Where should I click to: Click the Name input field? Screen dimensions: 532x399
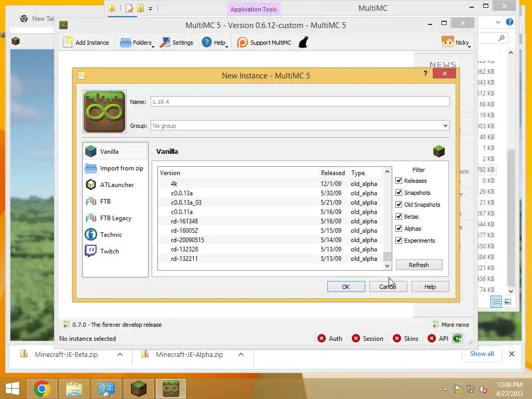tap(300, 101)
